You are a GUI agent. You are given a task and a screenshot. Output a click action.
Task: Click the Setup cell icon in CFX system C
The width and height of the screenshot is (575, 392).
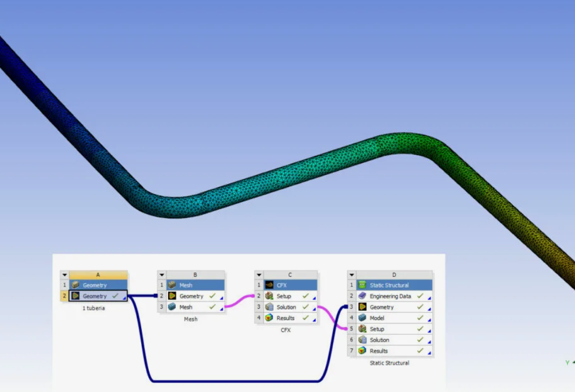tap(269, 296)
